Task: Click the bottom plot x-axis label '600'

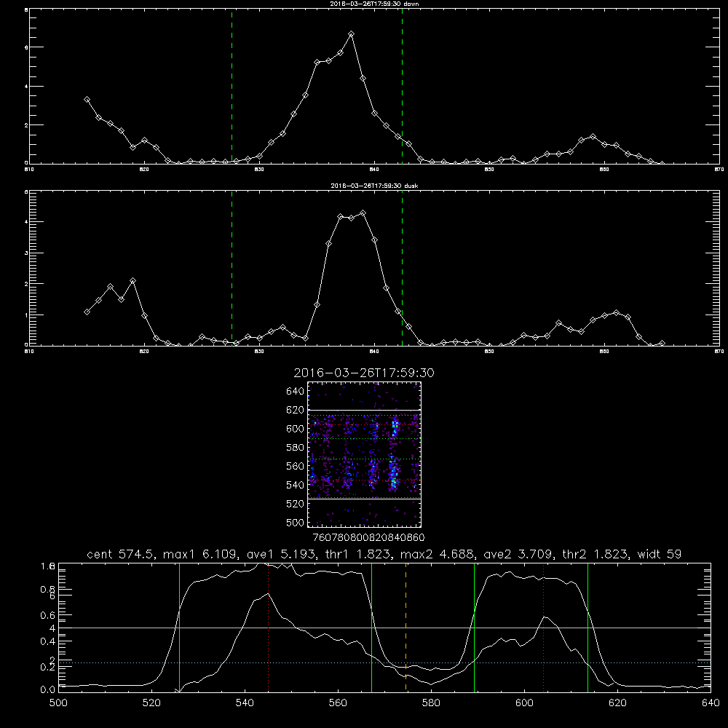Action: pos(525,703)
